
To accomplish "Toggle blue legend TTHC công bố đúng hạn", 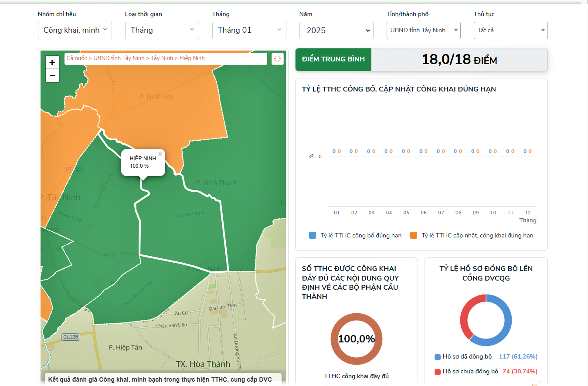I will 355,235.
